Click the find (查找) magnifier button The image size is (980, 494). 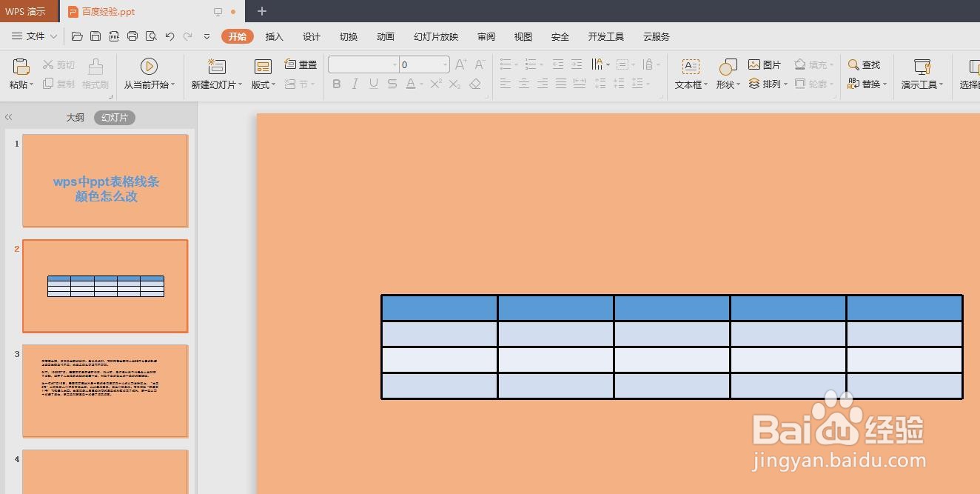(864, 65)
